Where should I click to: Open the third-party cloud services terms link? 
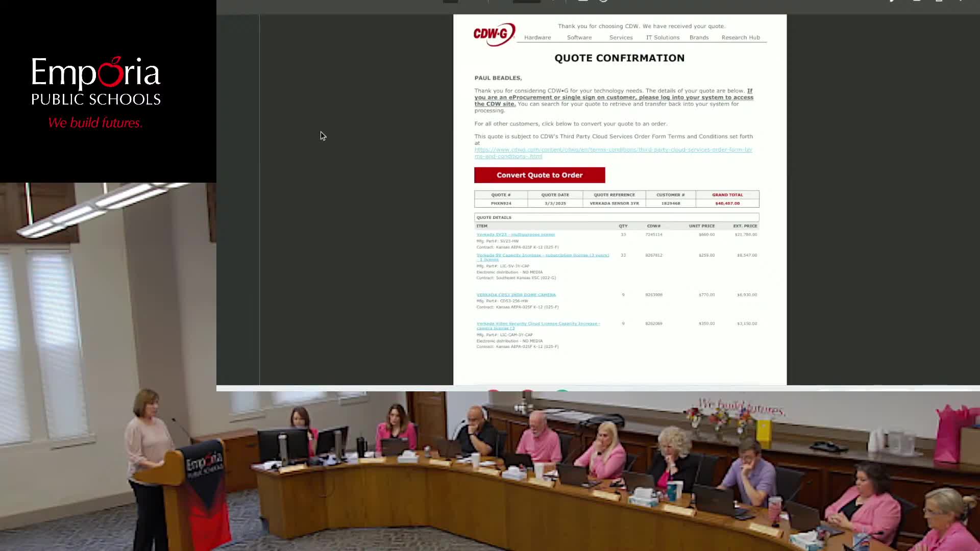point(613,153)
